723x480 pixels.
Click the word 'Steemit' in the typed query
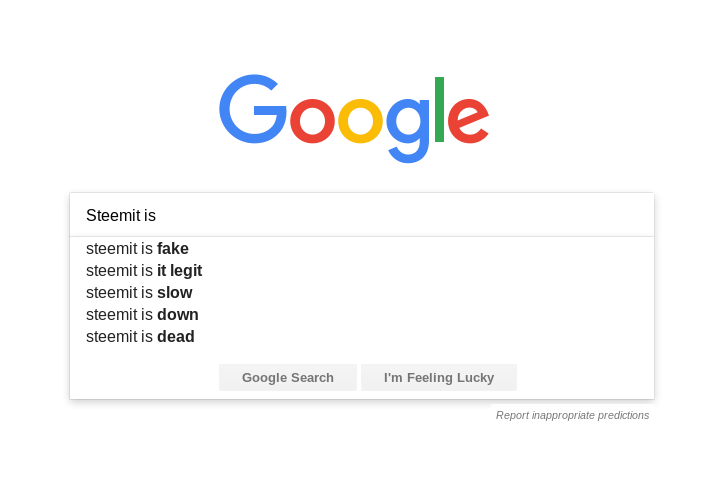pyautogui.click(x=113, y=215)
